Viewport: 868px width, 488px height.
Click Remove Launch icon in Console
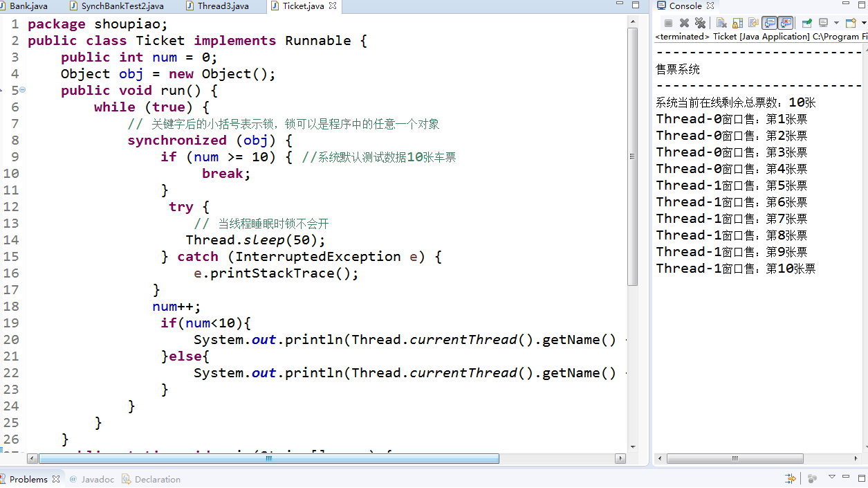point(684,23)
